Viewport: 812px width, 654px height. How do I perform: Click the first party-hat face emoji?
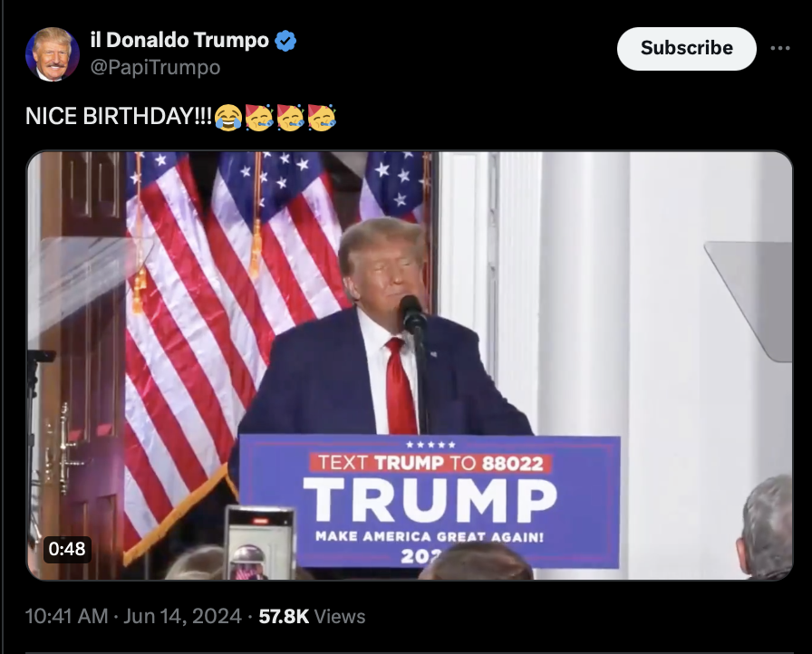pos(259,118)
